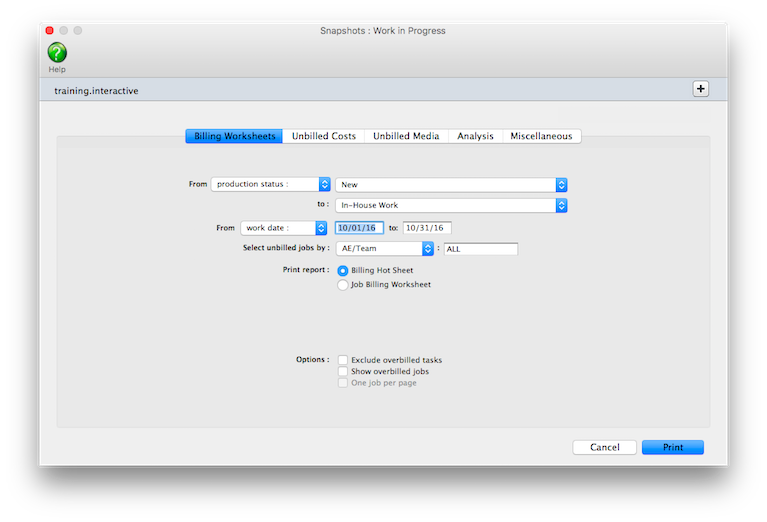Expand the New status dropdown
This screenshot has width=767, height=522.
coord(451,184)
